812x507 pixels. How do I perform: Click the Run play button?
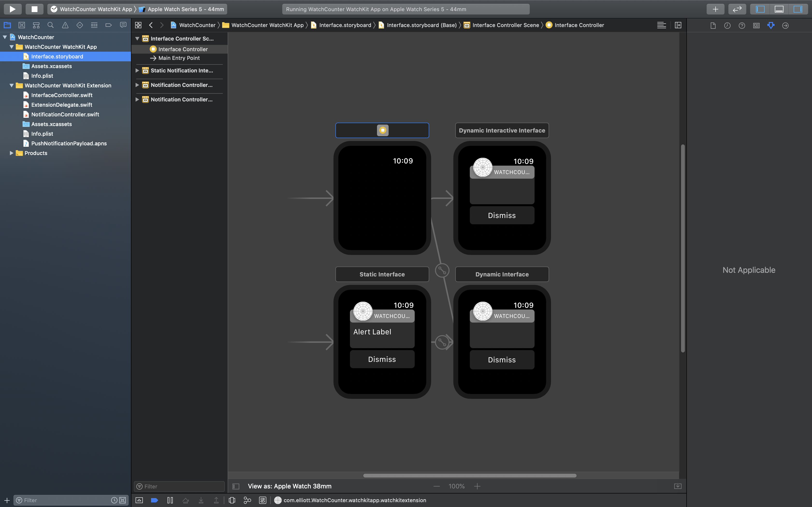pos(12,9)
